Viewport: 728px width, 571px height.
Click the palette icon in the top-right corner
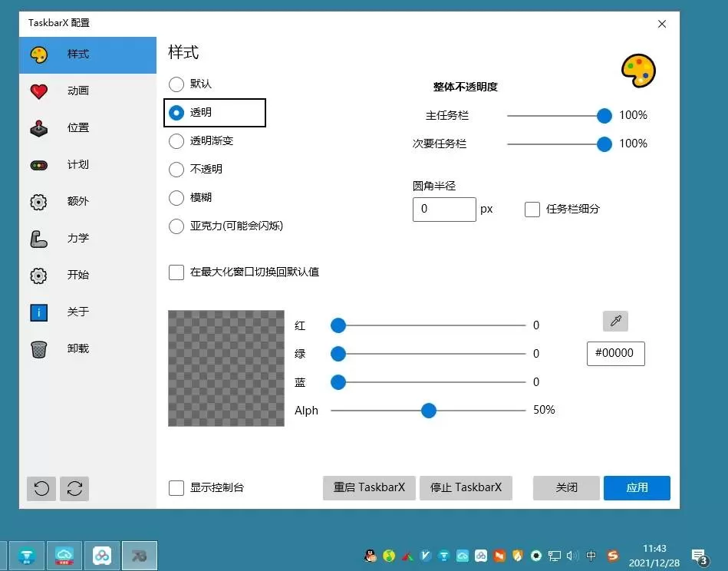point(638,70)
